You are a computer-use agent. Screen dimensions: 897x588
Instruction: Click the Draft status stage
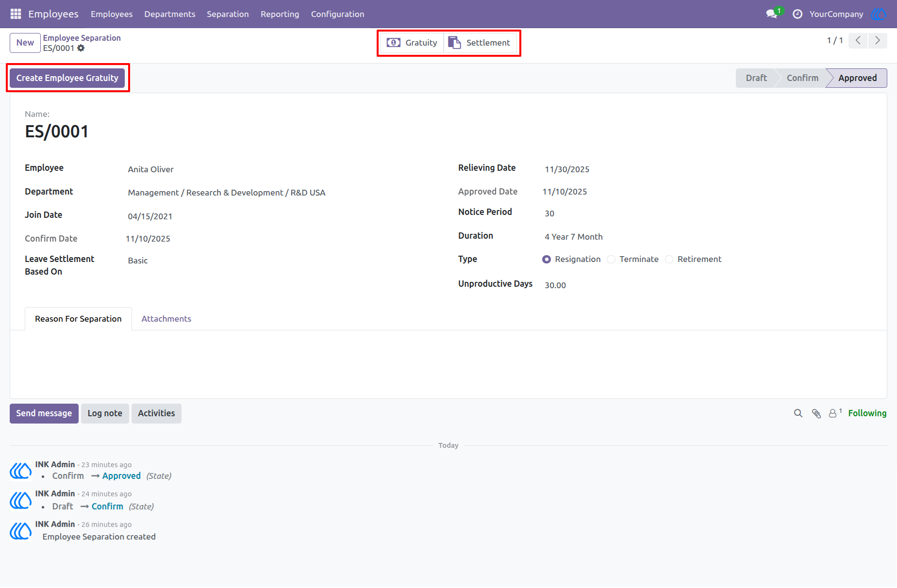coord(756,78)
